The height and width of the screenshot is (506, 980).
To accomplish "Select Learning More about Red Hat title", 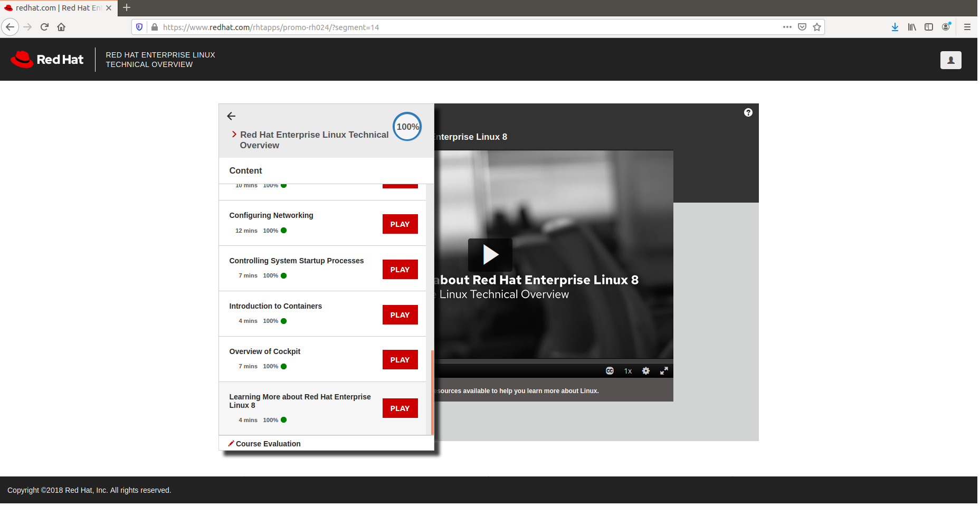I will click(x=300, y=401).
